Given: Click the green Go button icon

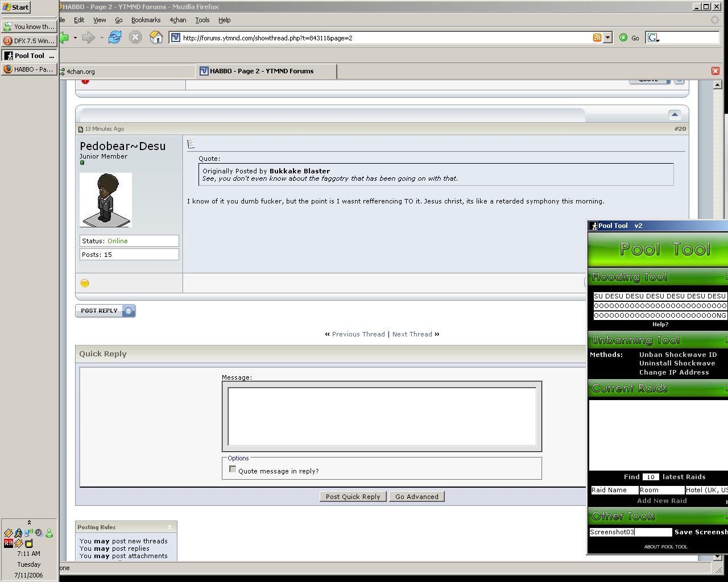Looking at the screenshot, I should click(x=623, y=38).
